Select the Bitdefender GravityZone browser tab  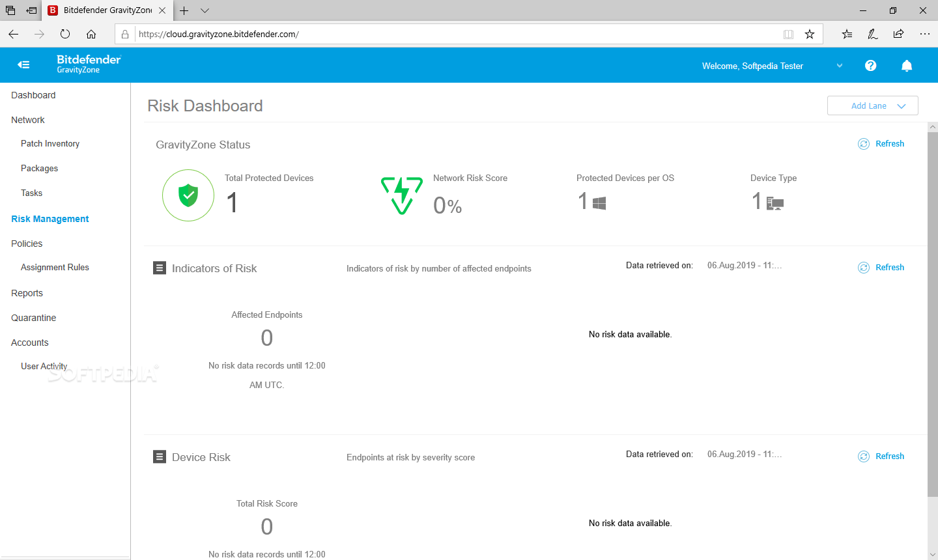click(x=107, y=10)
